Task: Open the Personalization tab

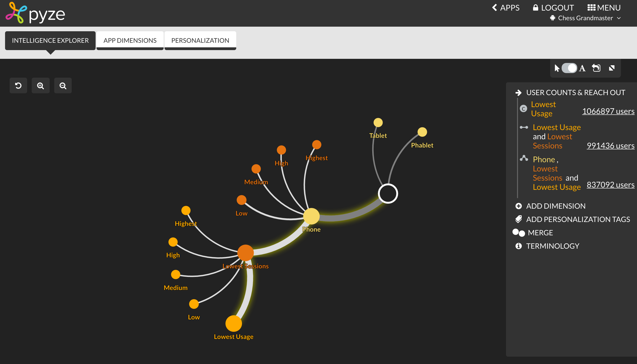Action: pyautogui.click(x=200, y=40)
